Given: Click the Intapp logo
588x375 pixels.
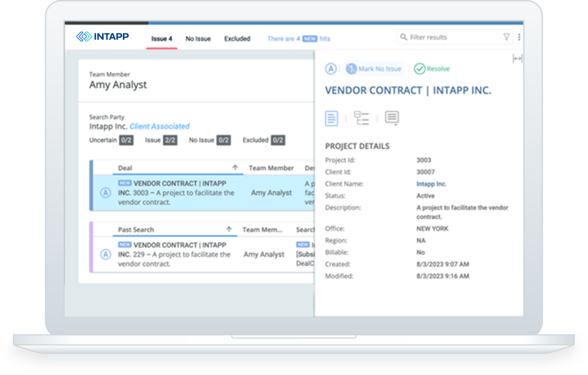Looking at the screenshot, I should point(103,37).
